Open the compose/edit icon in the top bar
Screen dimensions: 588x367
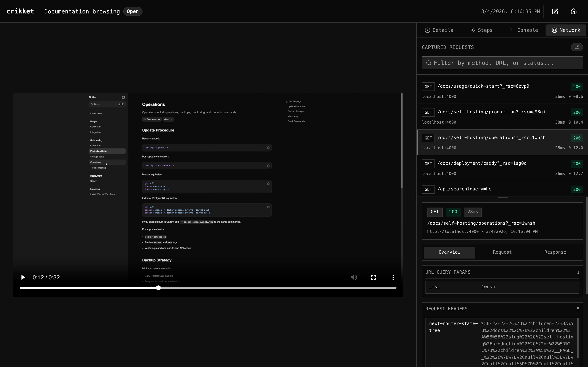(555, 11)
